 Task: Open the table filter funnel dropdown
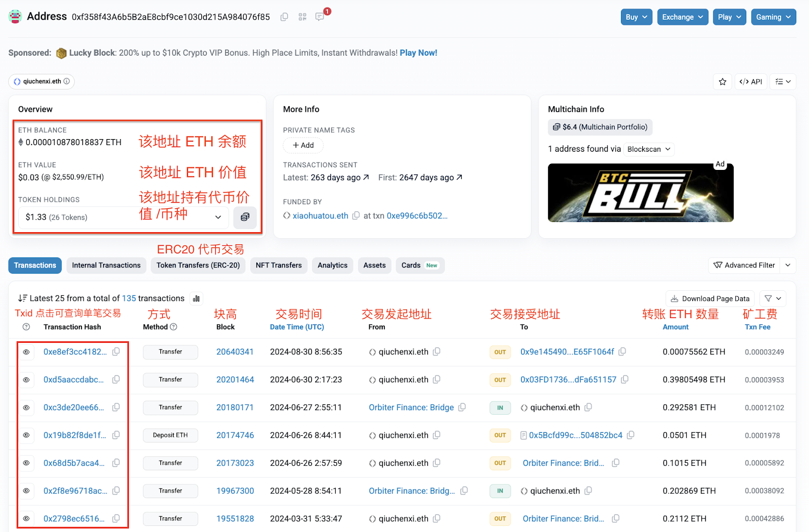pyautogui.click(x=773, y=298)
